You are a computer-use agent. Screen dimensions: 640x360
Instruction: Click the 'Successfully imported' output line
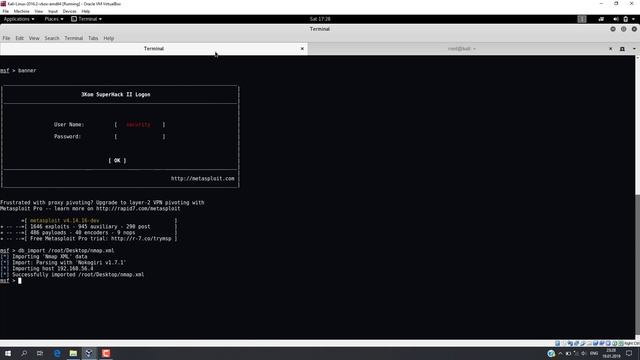[73, 275]
